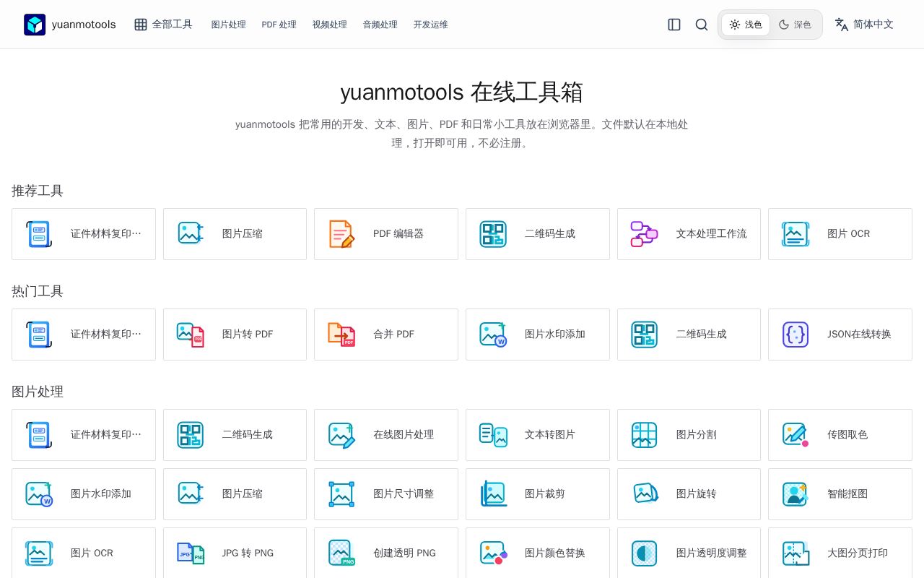Open the 创建透明 PNG icon

tap(341, 553)
